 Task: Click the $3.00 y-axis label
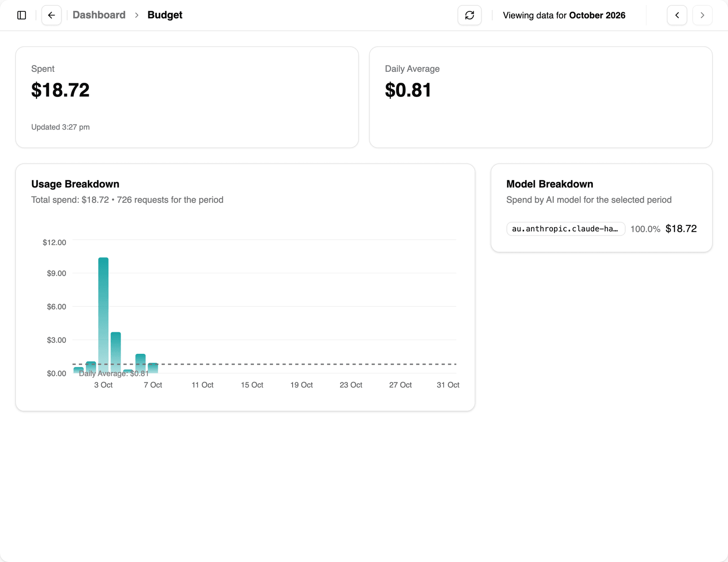point(56,340)
